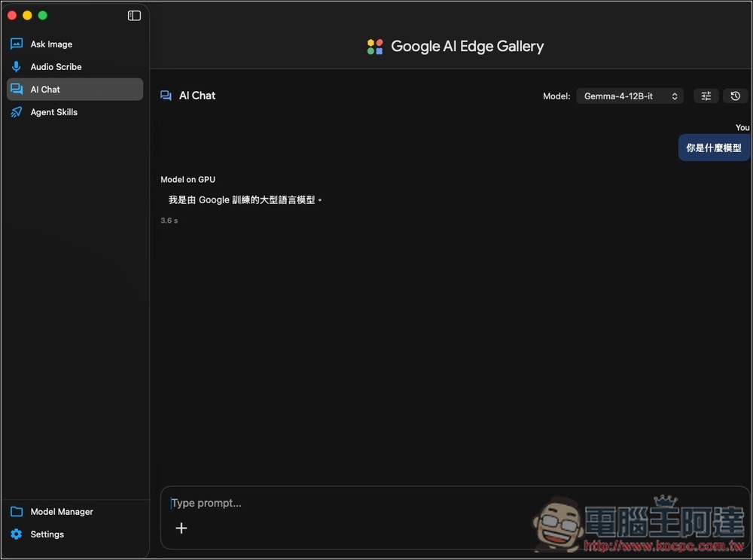Viewport: 753px width, 560px height.
Task: Click the Agent Skills rocket icon
Action: click(x=17, y=112)
